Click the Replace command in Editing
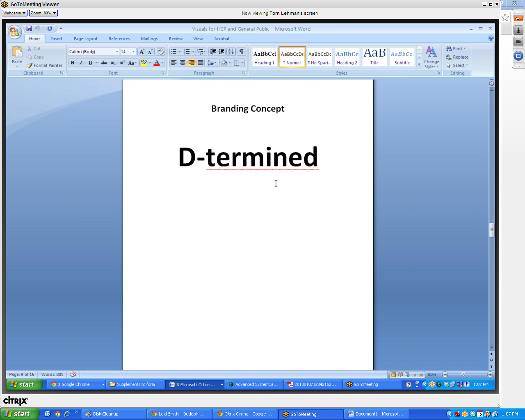The height and width of the screenshot is (420, 525). [457, 57]
